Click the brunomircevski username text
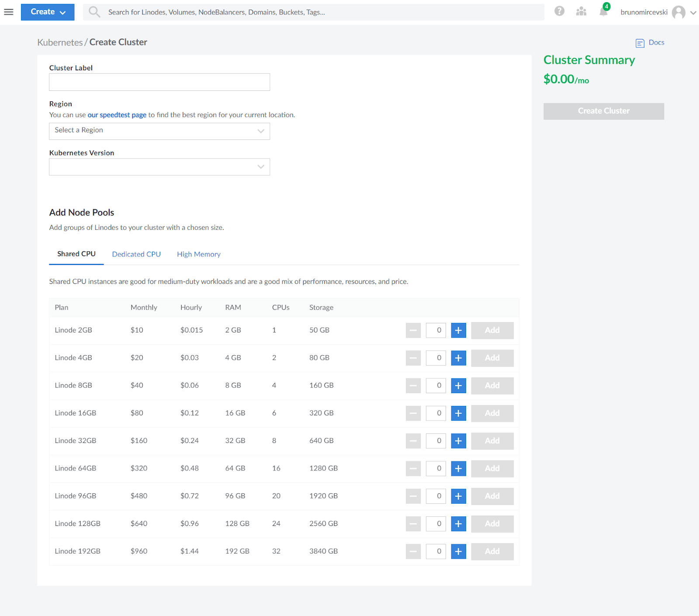The height and width of the screenshot is (616, 699). 644,12
